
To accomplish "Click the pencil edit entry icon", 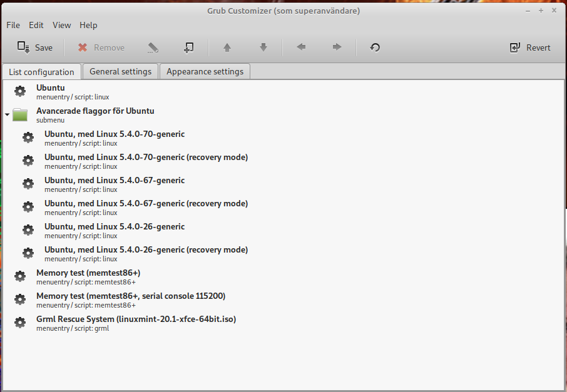I will (x=153, y=48).
